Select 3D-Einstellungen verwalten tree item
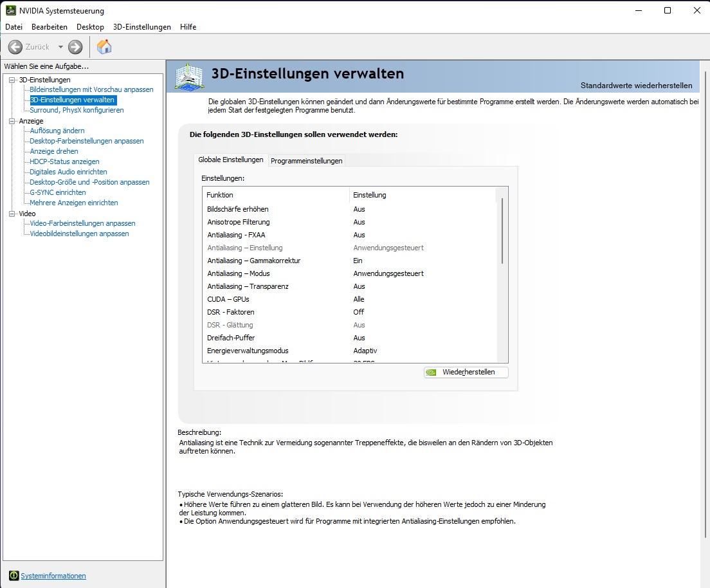Screen dimensions: 710x588 click(x=72, y=100)
